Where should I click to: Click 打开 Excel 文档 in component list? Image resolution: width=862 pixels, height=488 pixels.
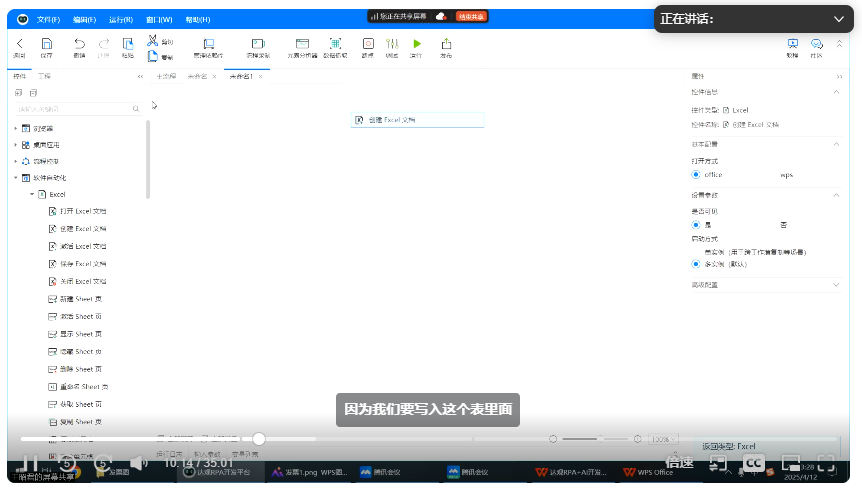84,211
